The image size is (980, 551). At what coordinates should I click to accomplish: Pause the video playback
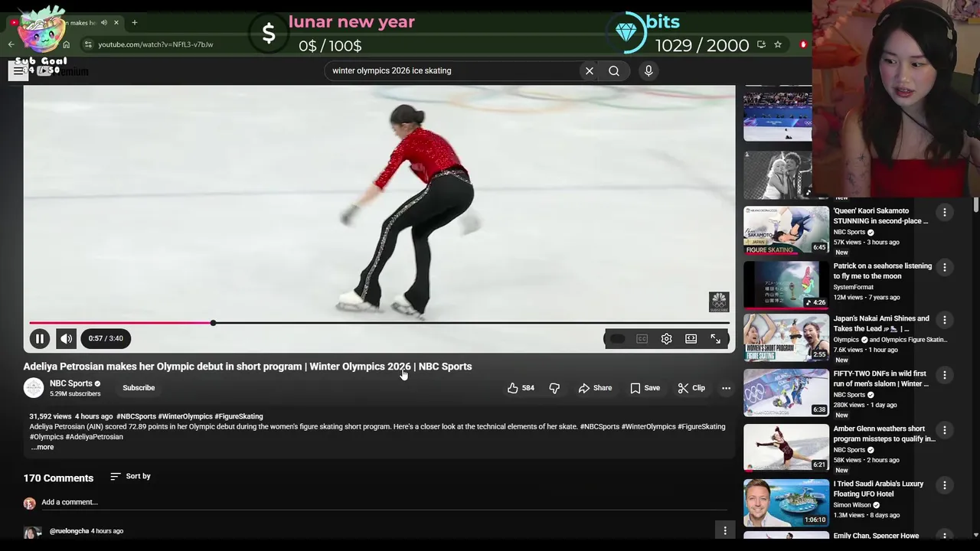(40, 338)
